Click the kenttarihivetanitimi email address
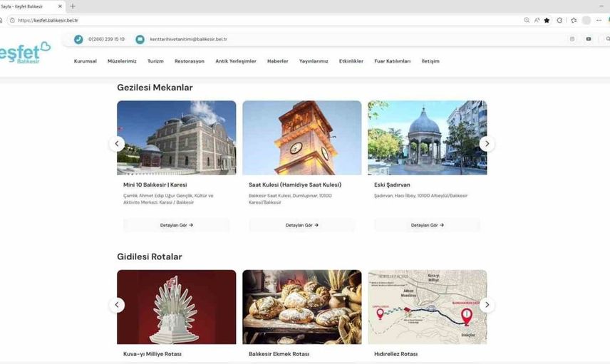The width and height of the screenshot is (610, 364). pyautogui.click(x=189, y=39)
